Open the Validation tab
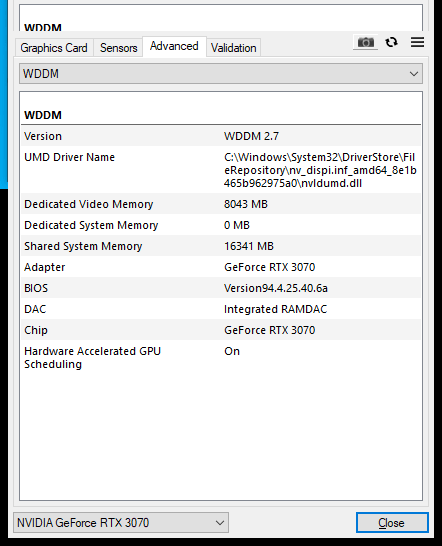This screenshot has height=546, width=442. 234,48
